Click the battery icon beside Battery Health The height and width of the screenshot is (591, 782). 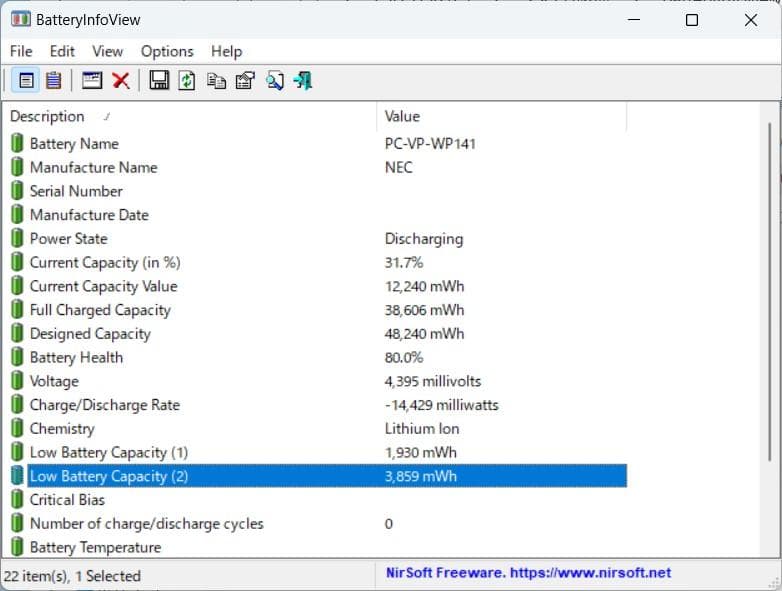[x=17, y=357]
